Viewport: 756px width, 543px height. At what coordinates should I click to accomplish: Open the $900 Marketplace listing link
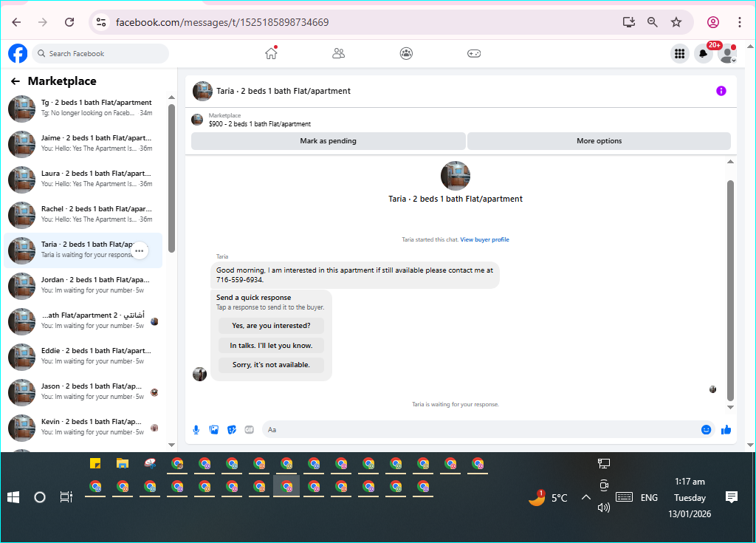[259, 124]
